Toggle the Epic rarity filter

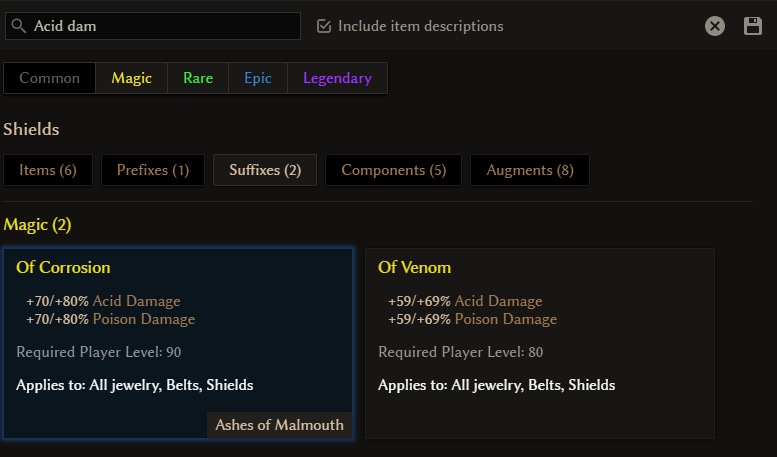point(258,78)
